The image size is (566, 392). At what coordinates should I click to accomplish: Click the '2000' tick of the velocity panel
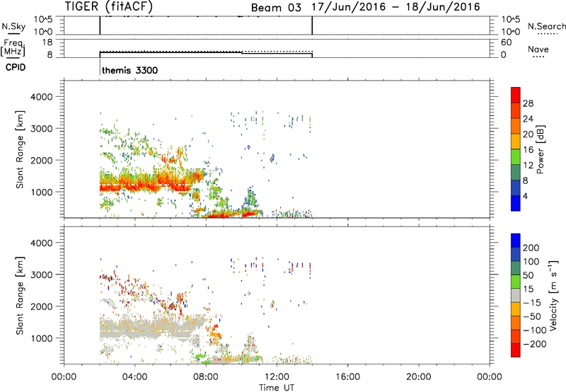pos(42,306)
